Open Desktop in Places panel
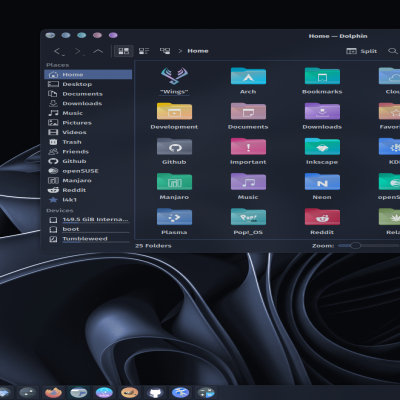Screen dimensions: 400x400 [88, 84]
